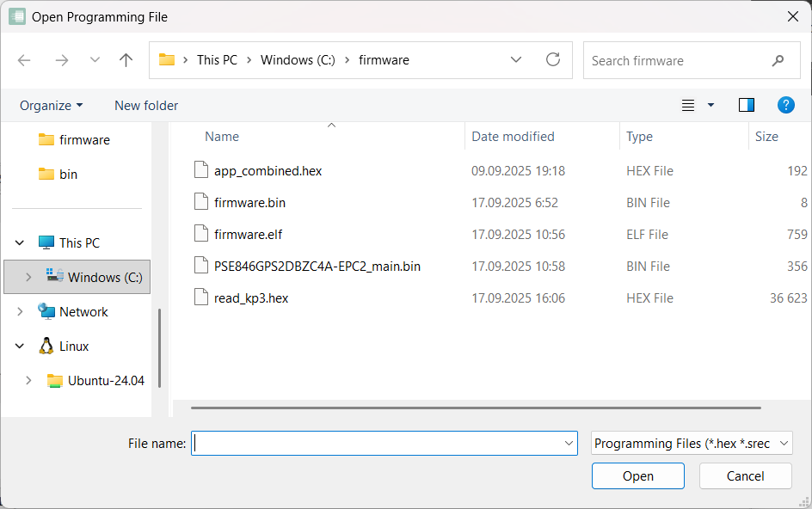Expand the address bar history dropdown
Viewport: 812px width, 509px height.
click(516, 60)
